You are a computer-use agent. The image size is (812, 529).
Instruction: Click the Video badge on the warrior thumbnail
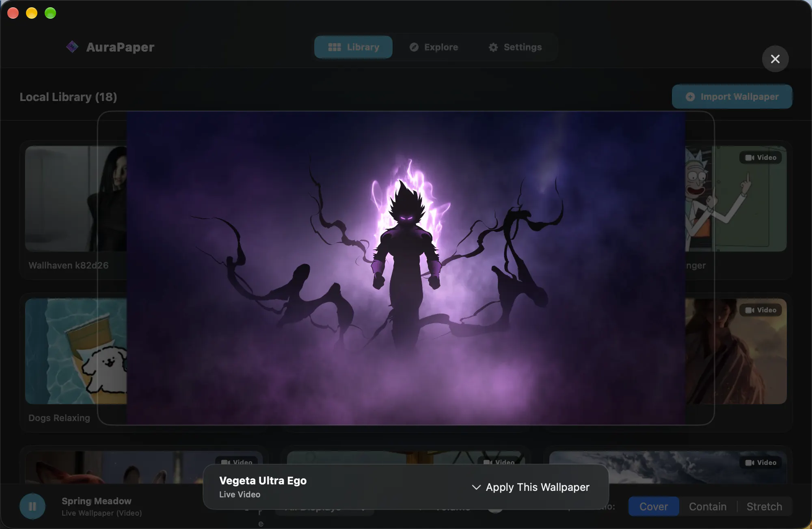coord(760,310)
